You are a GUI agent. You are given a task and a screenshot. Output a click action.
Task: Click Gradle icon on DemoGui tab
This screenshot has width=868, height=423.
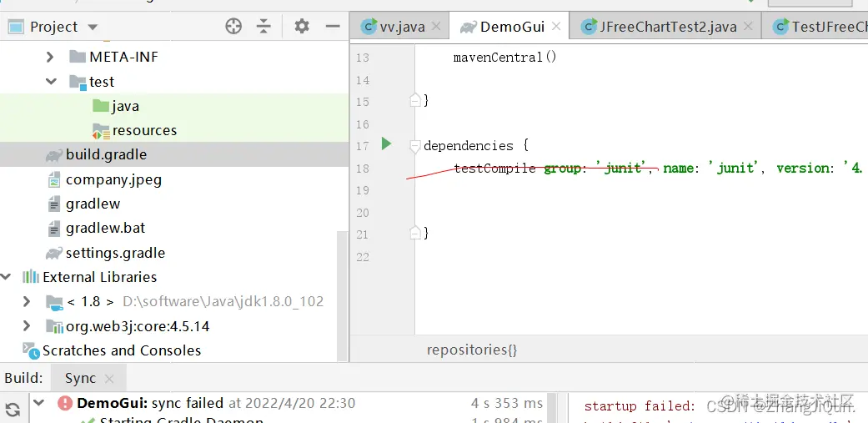[x=469, y=27]
